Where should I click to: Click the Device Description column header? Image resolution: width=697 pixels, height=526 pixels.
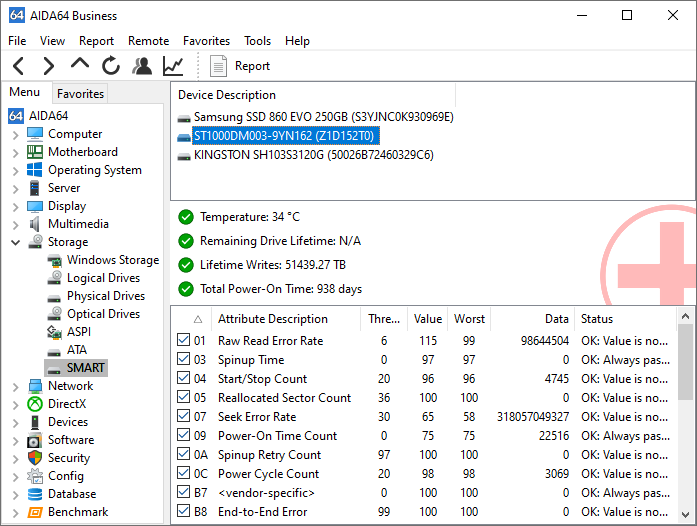(313, 95)
